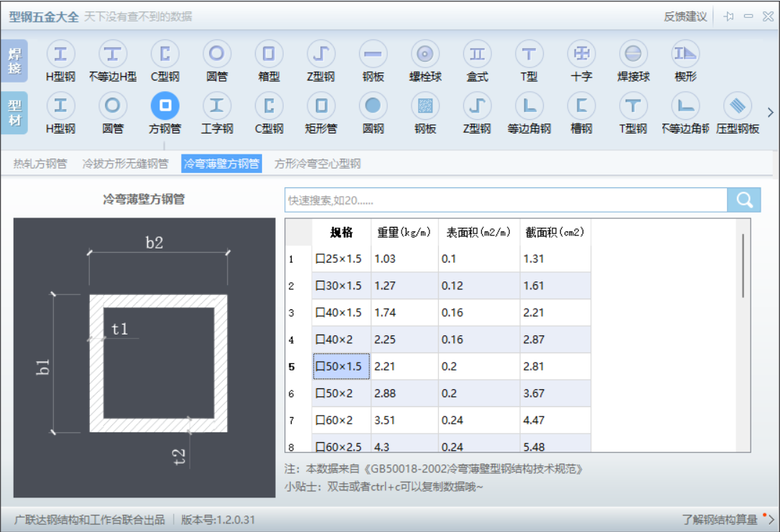Choose the 工字钢 I-beam icon

216,106
